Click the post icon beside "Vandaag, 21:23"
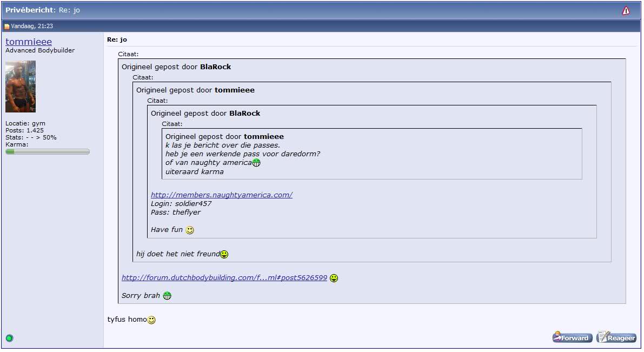 [7, 26]
